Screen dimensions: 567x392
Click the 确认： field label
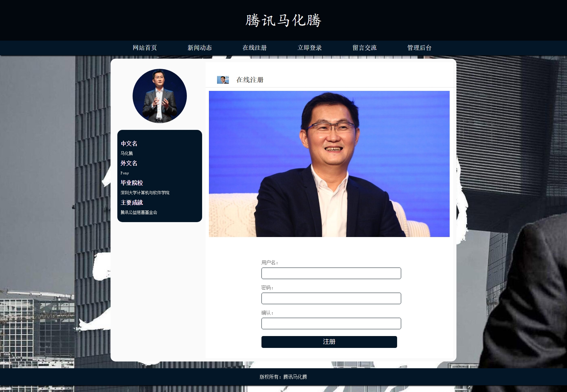click(x=267, y=313)
